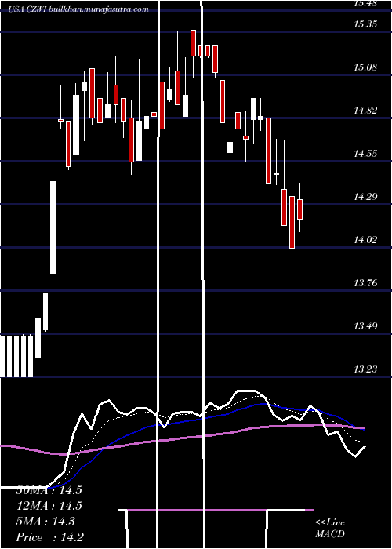Screen dimensions: 392x549
Task: Click the 14.82 price axis label
Action: point(365,111)
